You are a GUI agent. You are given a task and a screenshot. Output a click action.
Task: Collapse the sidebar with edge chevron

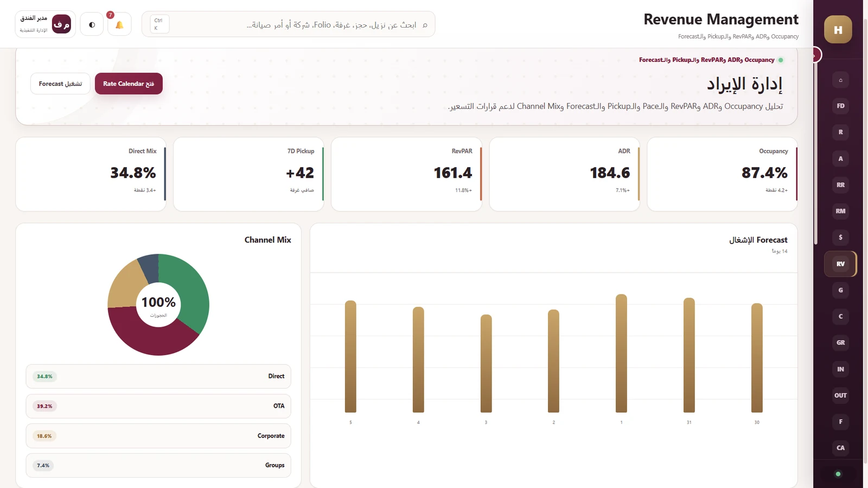pos(815,55)
